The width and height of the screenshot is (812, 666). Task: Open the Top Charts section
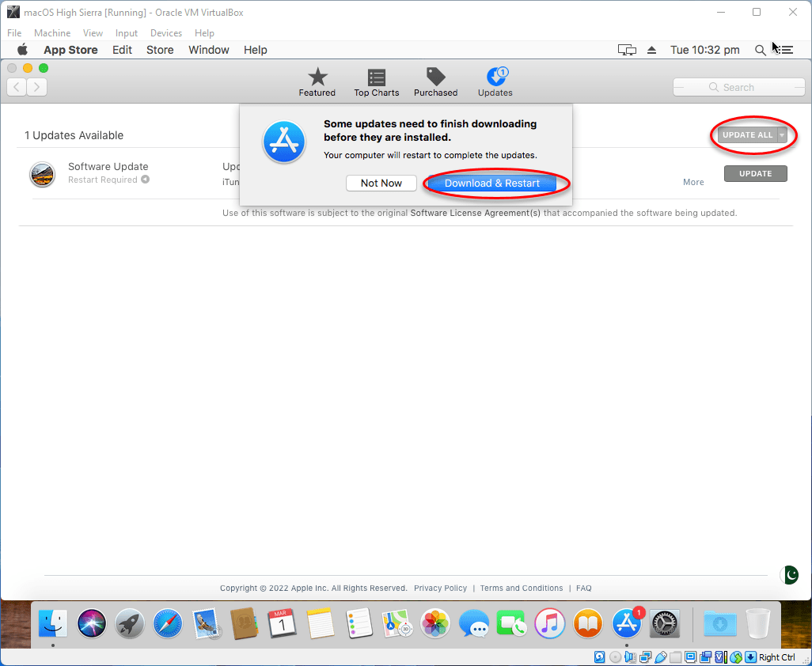coord(377,83)
